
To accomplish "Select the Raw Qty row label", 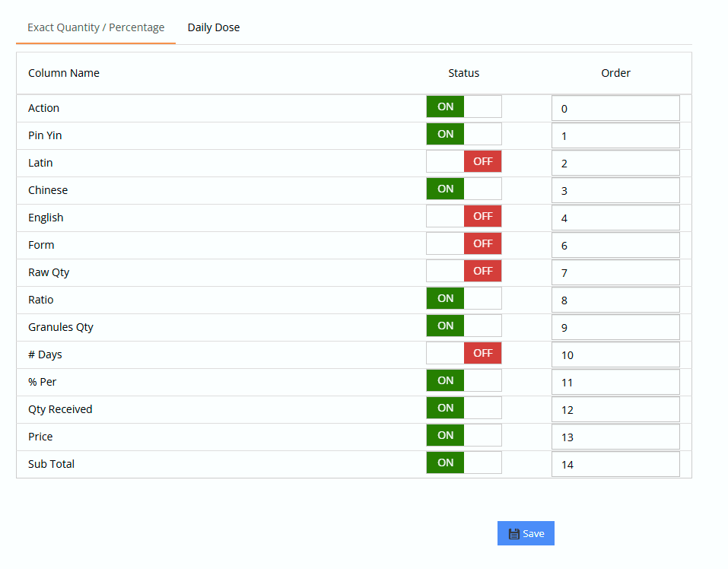I will pos(48,272).
